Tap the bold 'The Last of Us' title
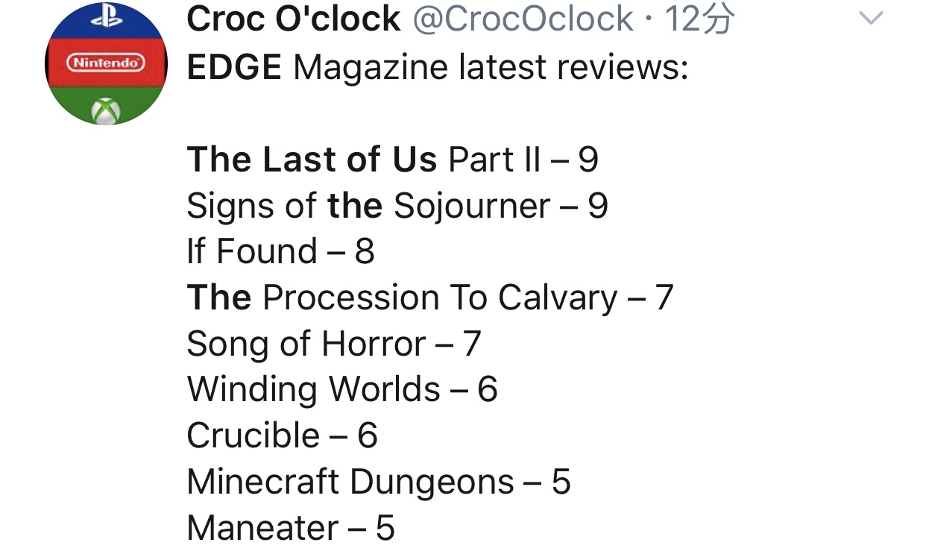The image size is (926, 560). pos(312,160)
